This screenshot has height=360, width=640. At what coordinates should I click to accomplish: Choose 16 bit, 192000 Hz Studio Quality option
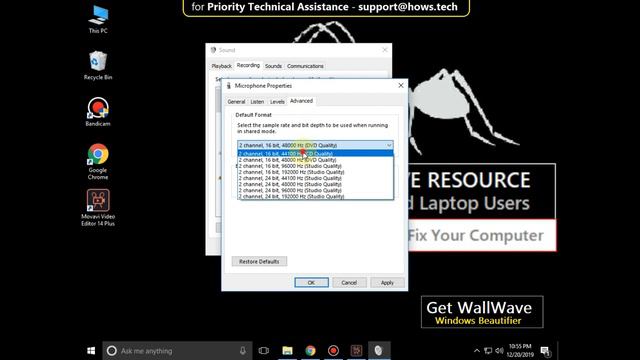coord(316,172)
